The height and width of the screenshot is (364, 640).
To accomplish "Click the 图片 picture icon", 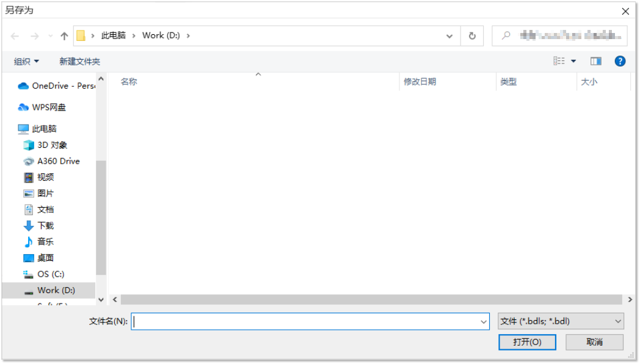I will coord(29,194).
